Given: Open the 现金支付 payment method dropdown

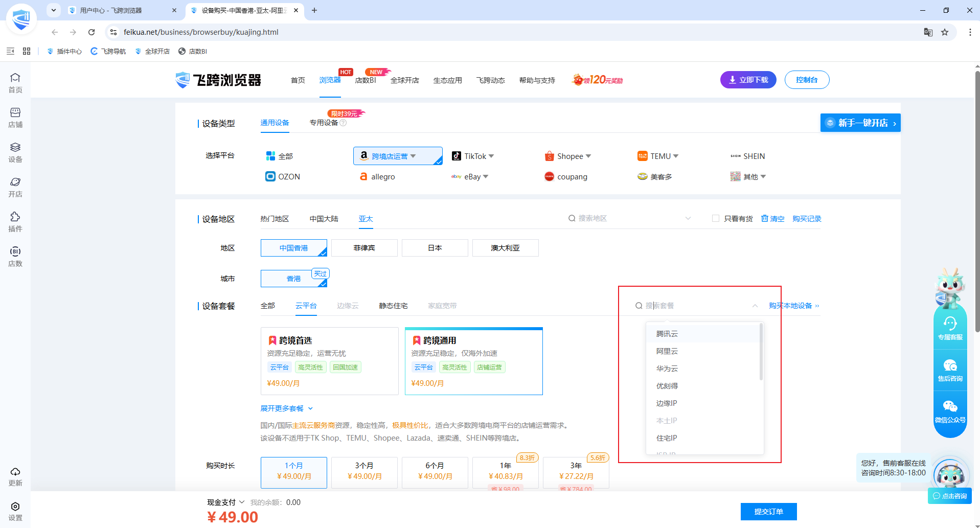Looking at the screenshot, I should (x=226, y=502).
